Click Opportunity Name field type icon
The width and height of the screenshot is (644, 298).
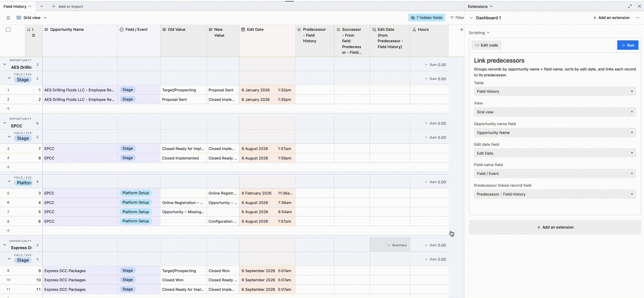click(x=46, y=29)
